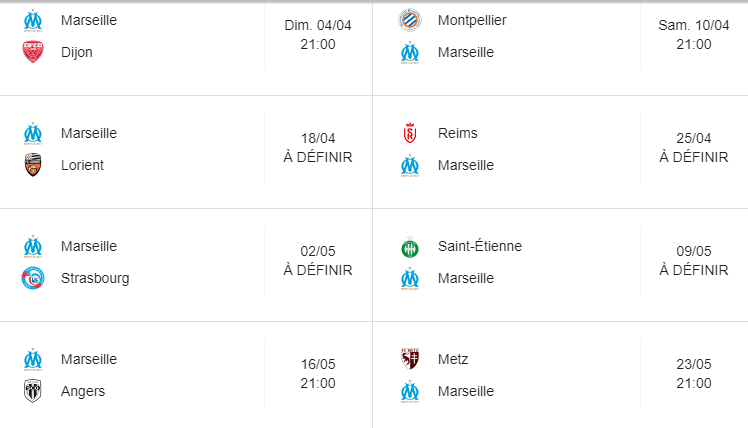Click the Reims club logo
748x428 pixels.
(410, 133)
